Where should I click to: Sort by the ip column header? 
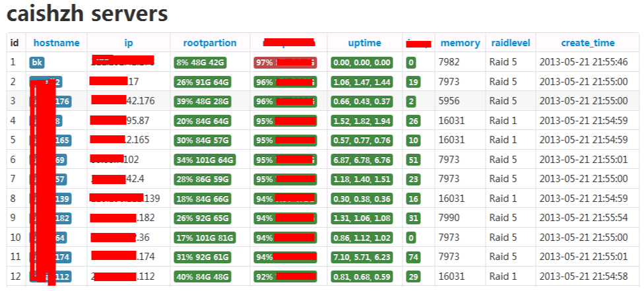coord(129,43)
